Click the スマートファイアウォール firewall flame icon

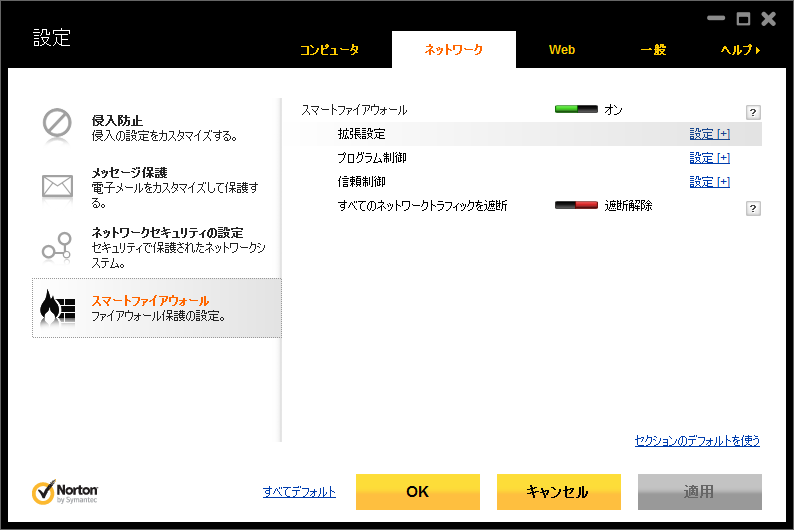point(57,308)
